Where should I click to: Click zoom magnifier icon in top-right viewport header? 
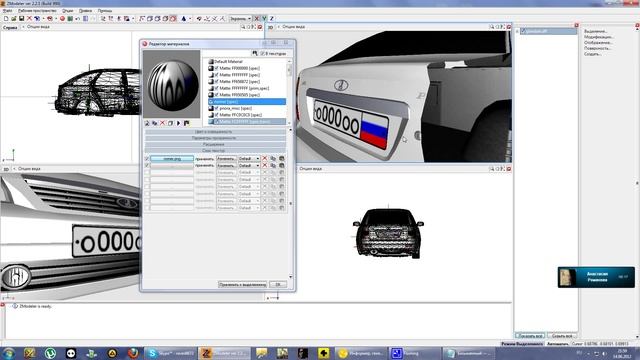[x=491, y=27]
